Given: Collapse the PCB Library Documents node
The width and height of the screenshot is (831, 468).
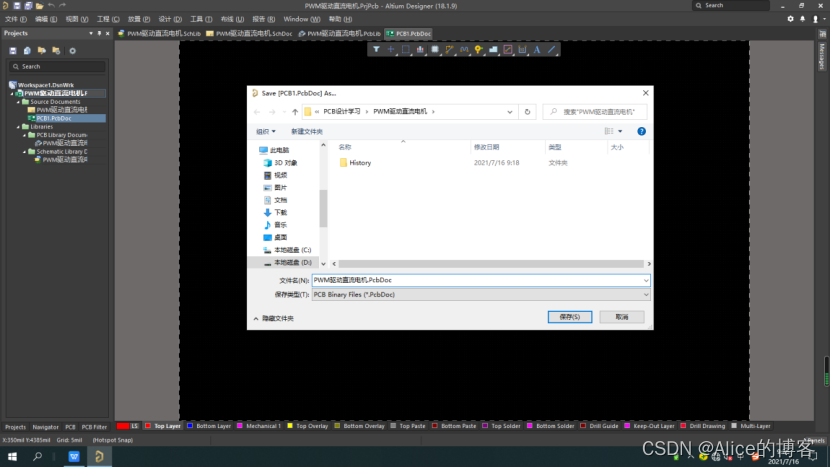Looking at the screenshot, I should 24,135.
